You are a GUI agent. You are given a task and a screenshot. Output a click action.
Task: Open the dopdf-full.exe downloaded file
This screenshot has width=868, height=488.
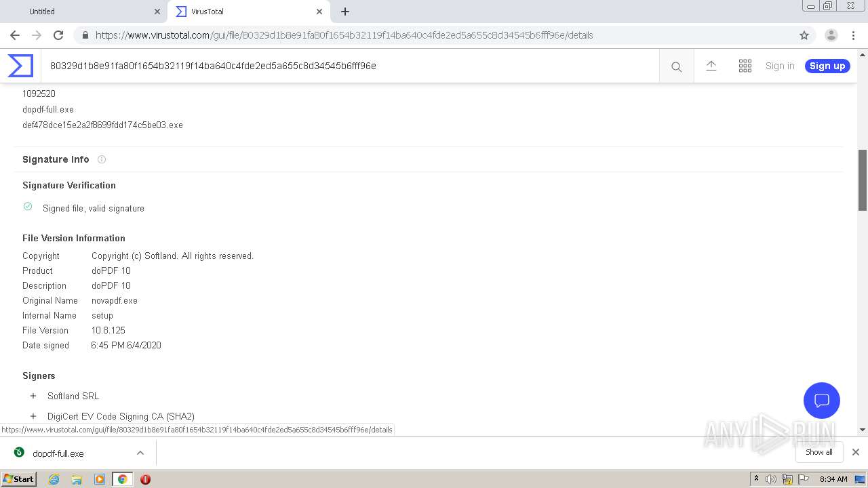(x=58, y=453)
